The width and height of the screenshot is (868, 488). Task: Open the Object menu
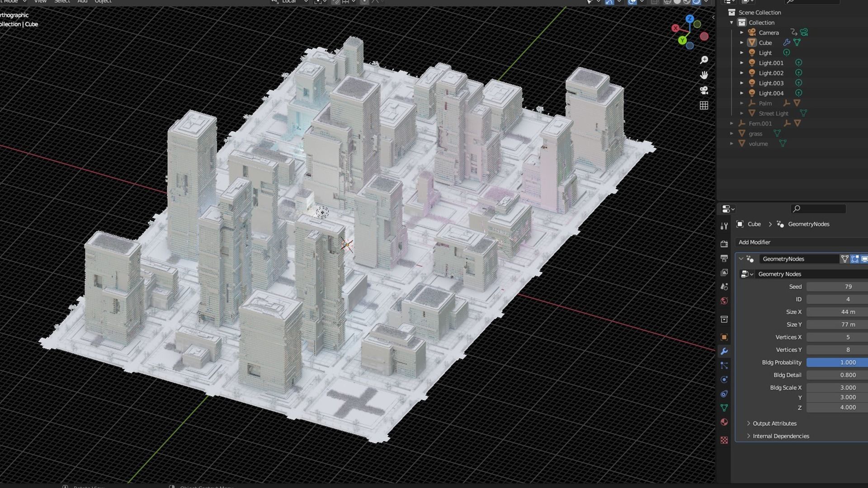(x=103, y=1)
